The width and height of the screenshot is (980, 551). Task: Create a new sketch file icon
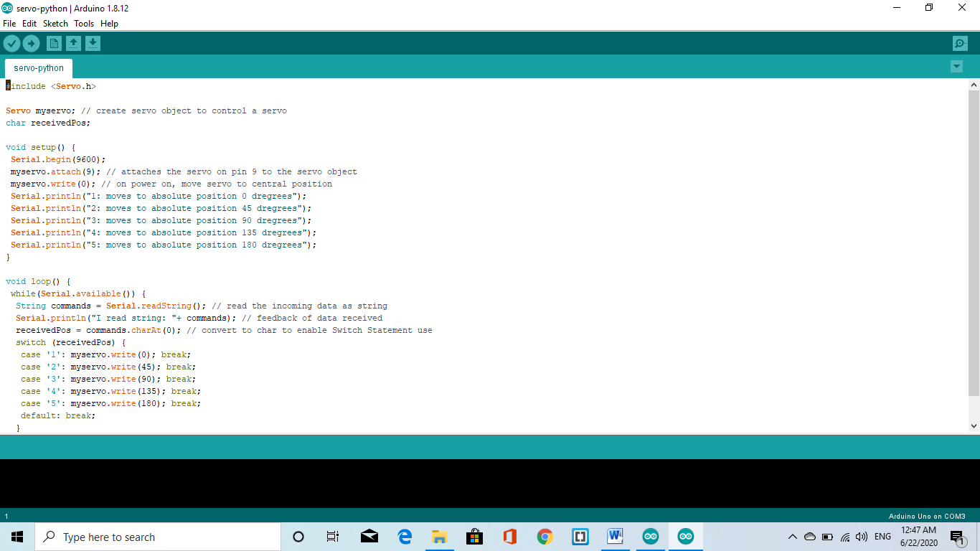pos(54,44)
